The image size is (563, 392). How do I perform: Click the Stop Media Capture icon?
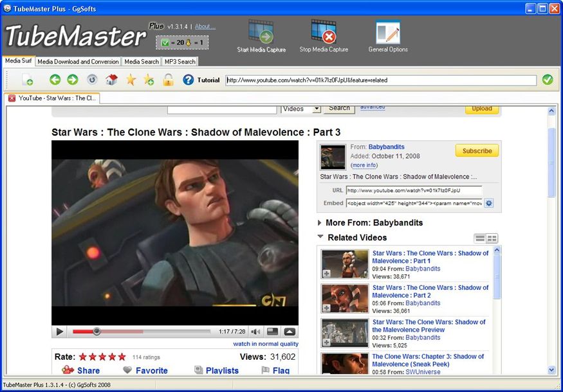pyautogui.click(x=324, y=31)
